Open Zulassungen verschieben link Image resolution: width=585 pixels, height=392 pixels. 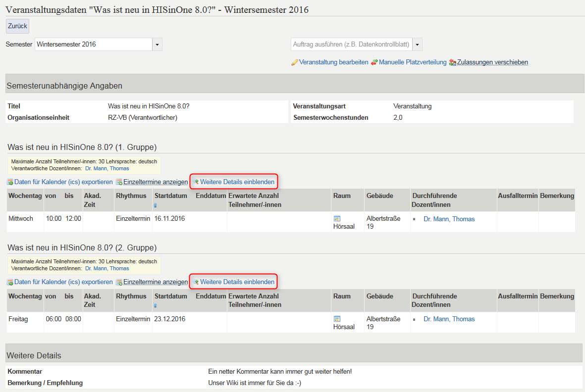point(492,62)
